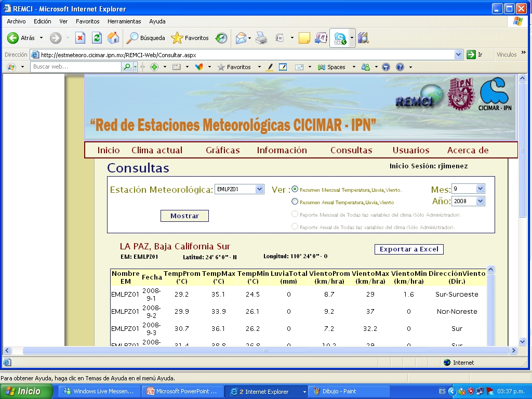Viewport: 532px width, 399px height.
Task: Click the Back arrow navigation icon
Action: [x=14, y=38]
